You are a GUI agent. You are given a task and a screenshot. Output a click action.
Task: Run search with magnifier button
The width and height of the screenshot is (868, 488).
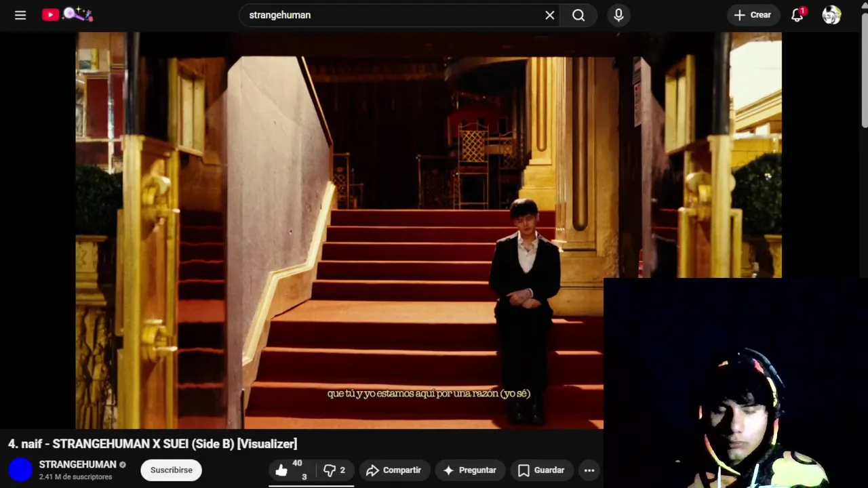tap(578, 15)
